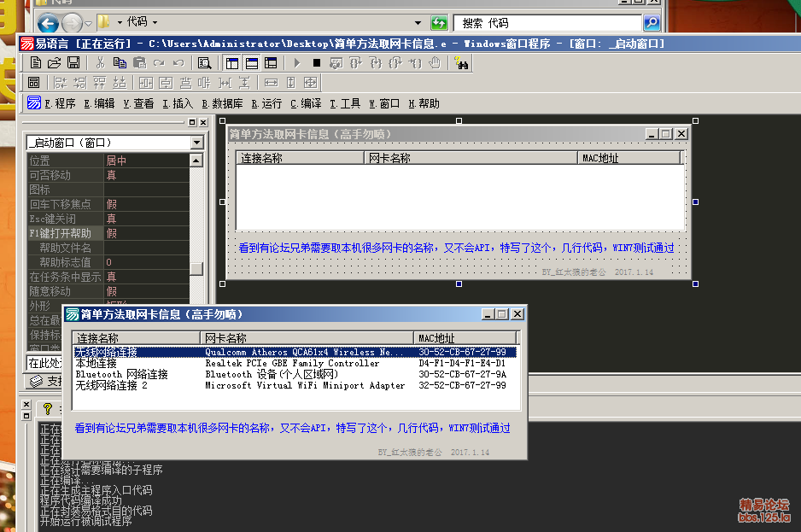801x532 pixels.
Task: Select the 无线网络连接 2 row
Action: pos(295,385)
